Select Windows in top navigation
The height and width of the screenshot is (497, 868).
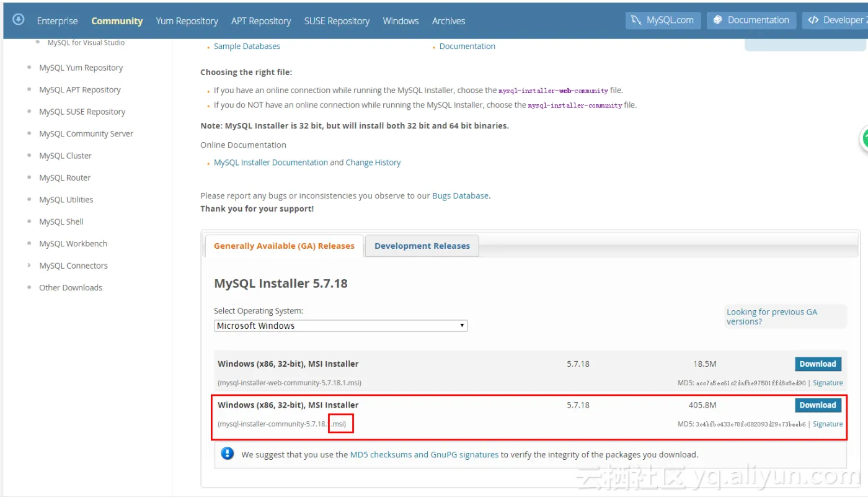point(401,21)
